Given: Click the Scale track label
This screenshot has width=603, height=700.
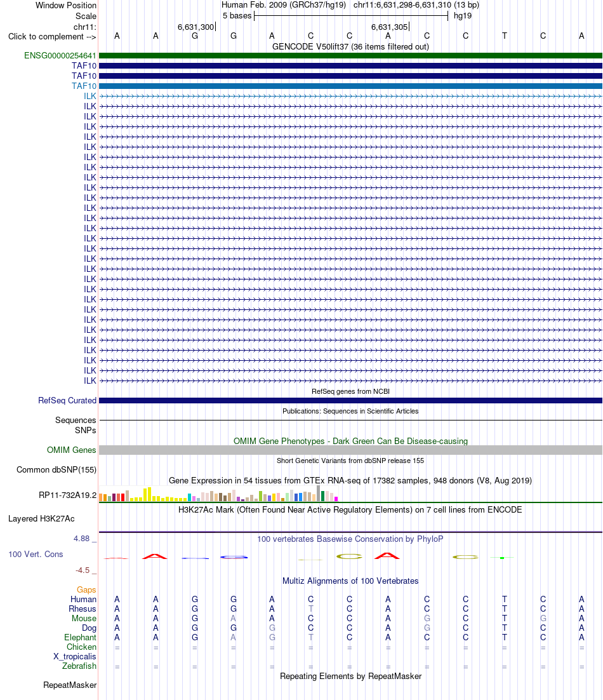Looking at the screenshot, I should pyautogui.click(x=86, y=16).
